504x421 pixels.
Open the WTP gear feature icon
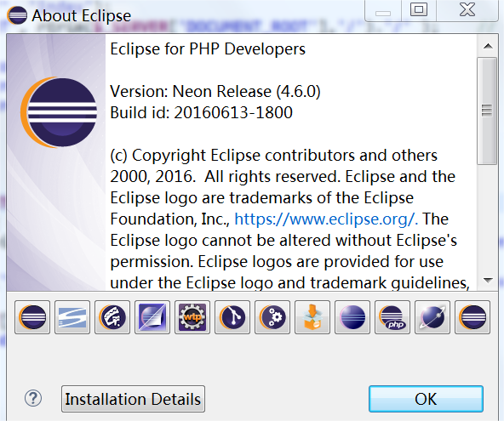coord(192,317)
